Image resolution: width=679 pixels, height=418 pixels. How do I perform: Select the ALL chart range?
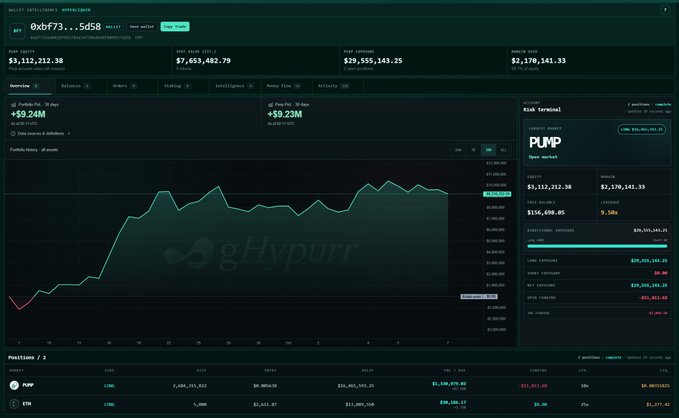click(x=503, y=150)
